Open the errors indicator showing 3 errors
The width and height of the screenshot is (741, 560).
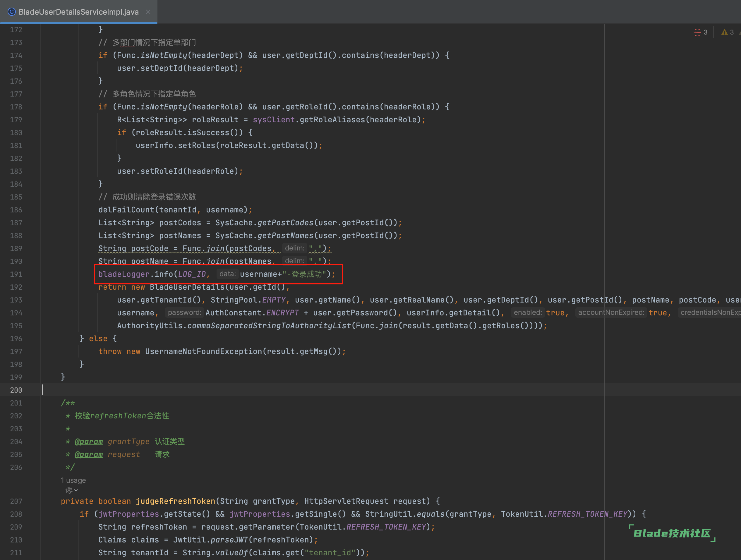point(700,32)
